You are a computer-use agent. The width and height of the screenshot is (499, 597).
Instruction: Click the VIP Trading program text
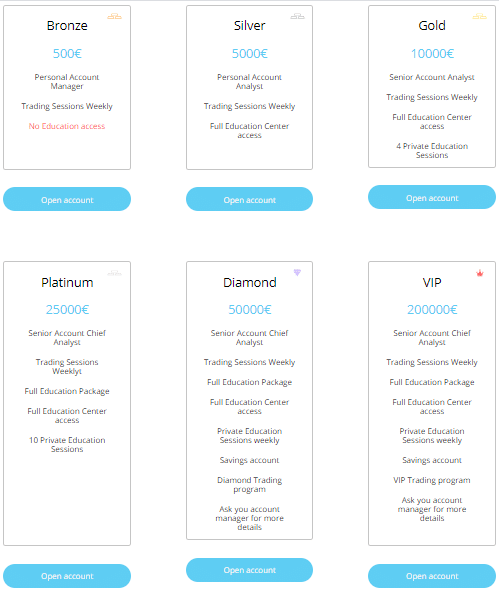click(x=432, y=480)
